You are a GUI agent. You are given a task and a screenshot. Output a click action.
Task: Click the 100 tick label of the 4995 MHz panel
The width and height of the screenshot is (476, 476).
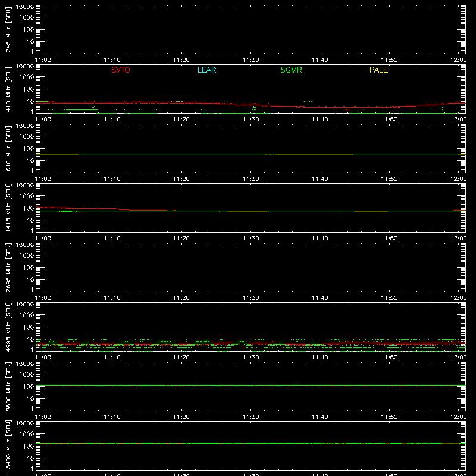[x=29, y=327]
